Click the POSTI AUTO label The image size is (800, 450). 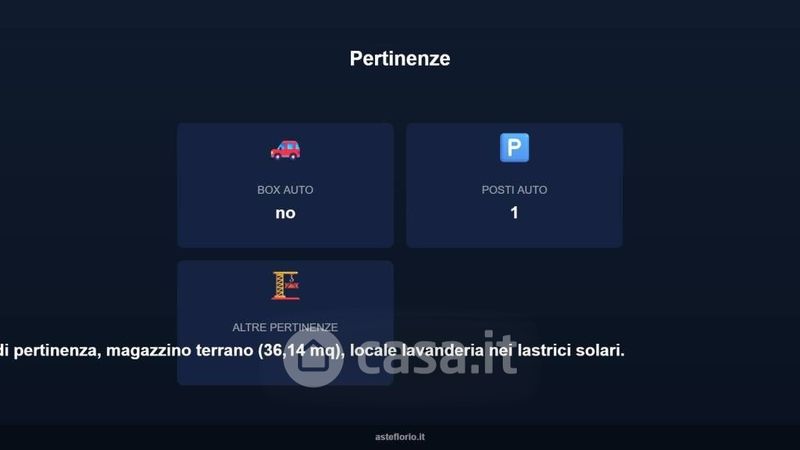click(x=514, y=190)
